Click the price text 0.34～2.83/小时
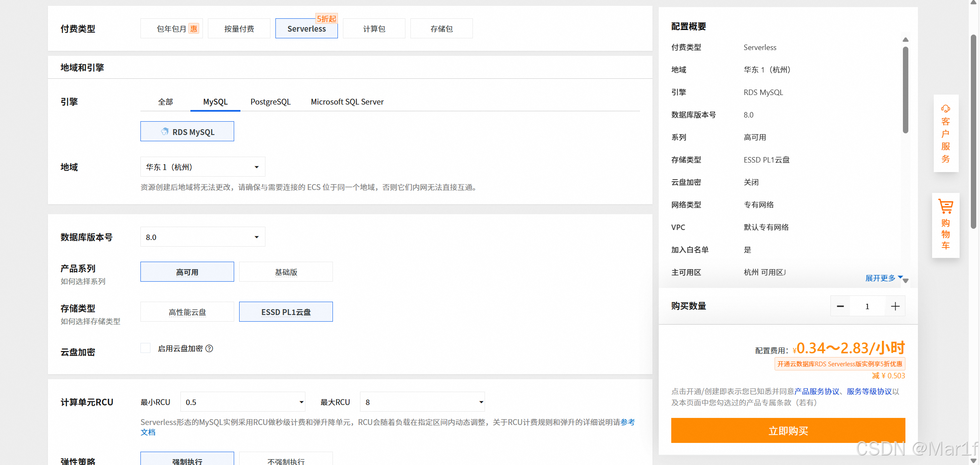The image size is (980, 465). [850, 348]
